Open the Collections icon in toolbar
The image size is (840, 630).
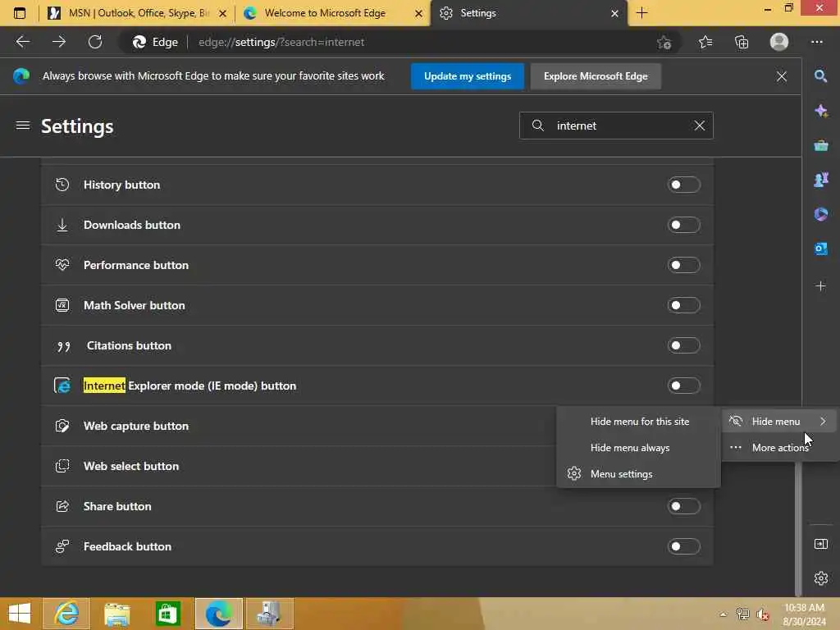click(x=742, y=42)
